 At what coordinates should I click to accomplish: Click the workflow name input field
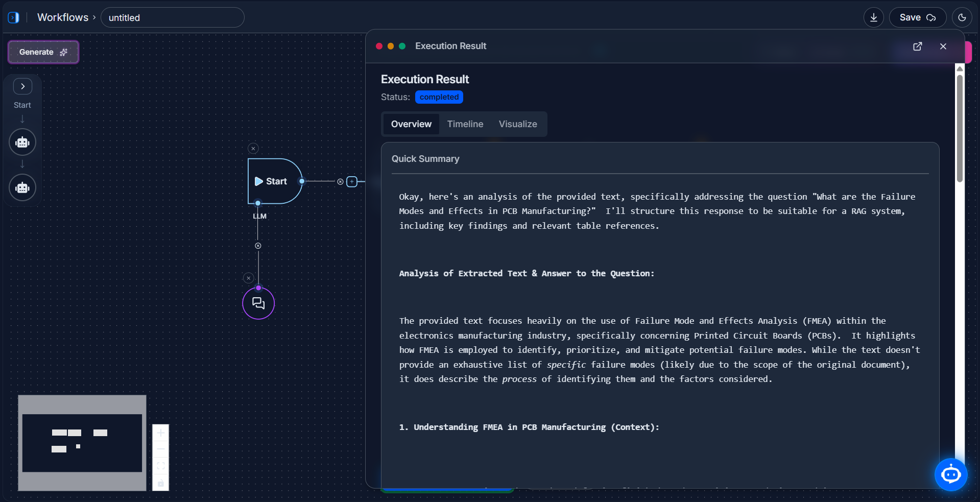173,18
